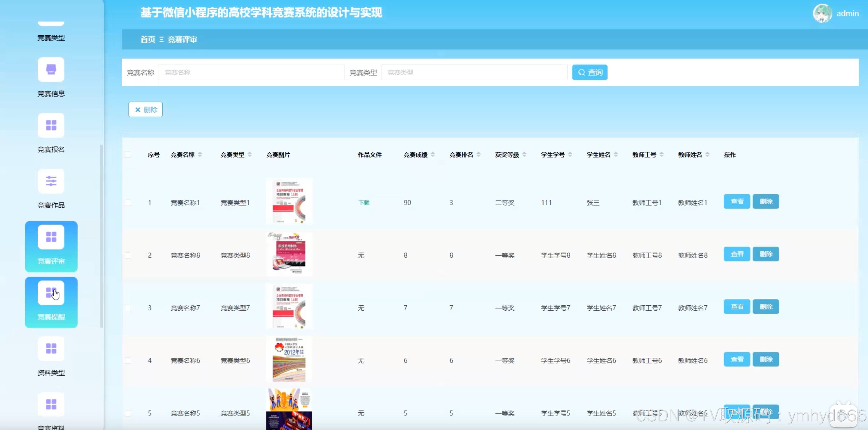Select the 竞赛作品 sliders icon
The width and height of the screenshot is (868, 430).
51,181
